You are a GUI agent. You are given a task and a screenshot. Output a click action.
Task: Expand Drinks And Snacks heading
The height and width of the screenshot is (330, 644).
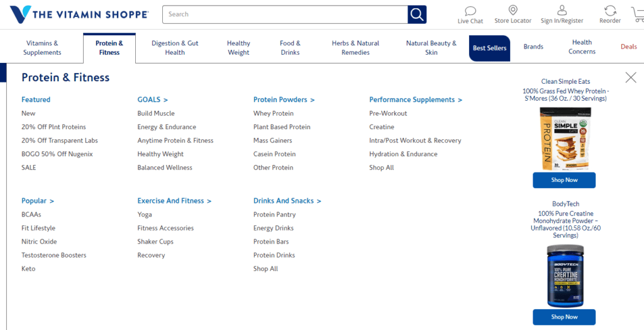click(287, 201)
